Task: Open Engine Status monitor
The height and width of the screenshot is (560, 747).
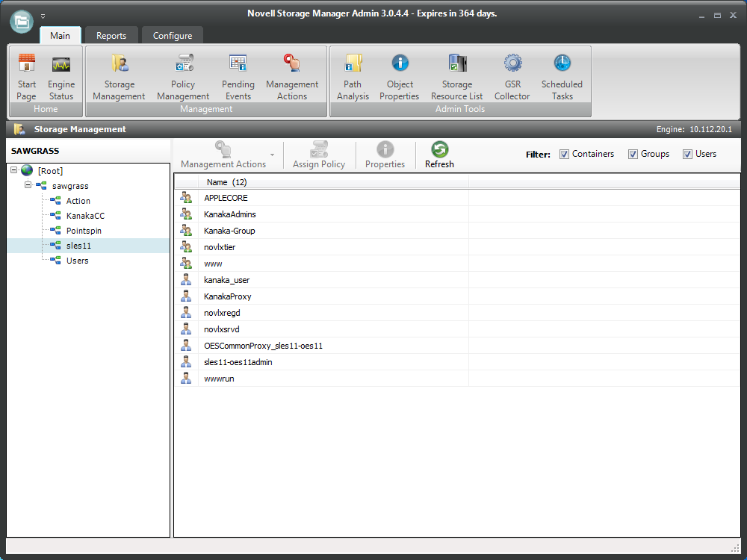Action: [x=61, y=77]
